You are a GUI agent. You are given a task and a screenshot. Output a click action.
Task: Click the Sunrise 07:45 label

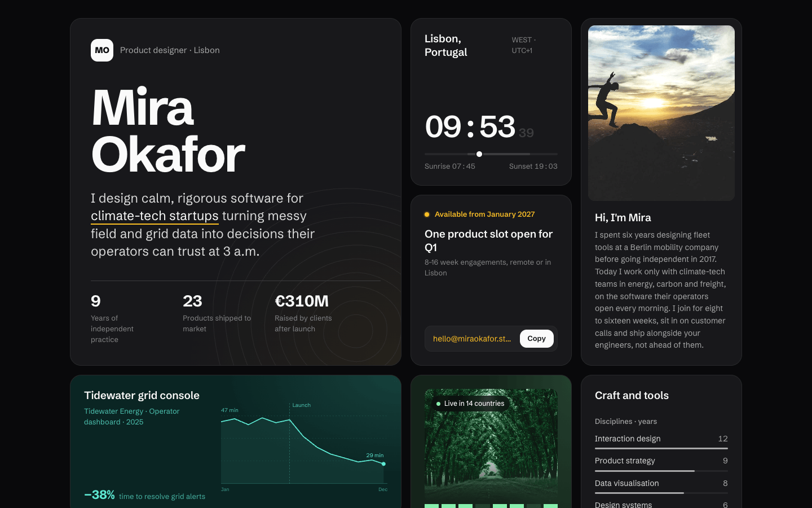click(450, 167)
